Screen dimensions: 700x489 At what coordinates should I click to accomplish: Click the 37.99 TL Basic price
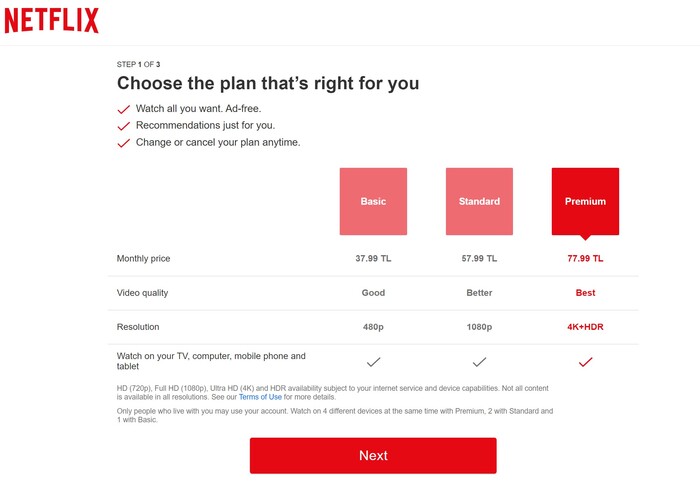pos(373,258)
